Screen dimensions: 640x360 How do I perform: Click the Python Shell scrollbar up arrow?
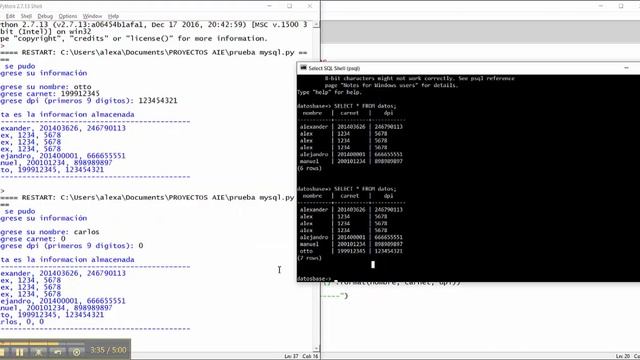[316, 24]
